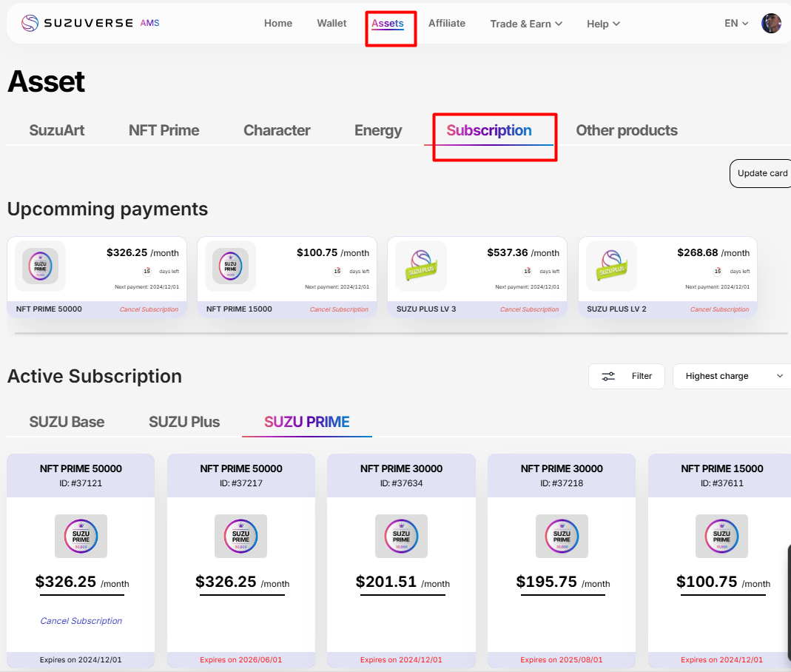This screenshot has height=672, width=791.
Task: Open the Highest charge sort dropdown
Action: tap(733, 376)
